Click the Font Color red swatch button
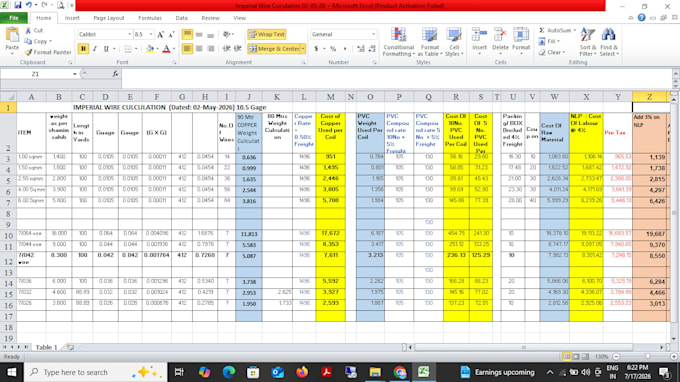 (x=167, y=49)
